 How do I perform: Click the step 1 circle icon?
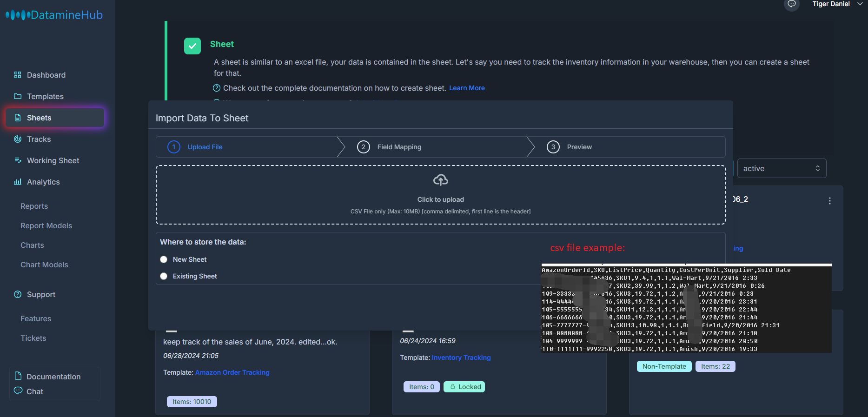click(174, 147)
